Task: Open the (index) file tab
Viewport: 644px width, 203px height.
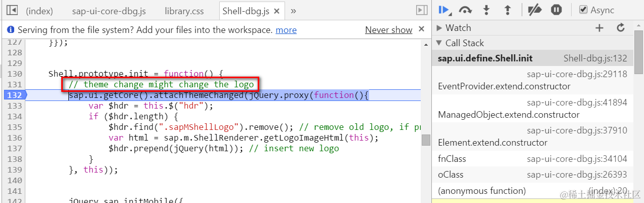Action: pos(39,10)
